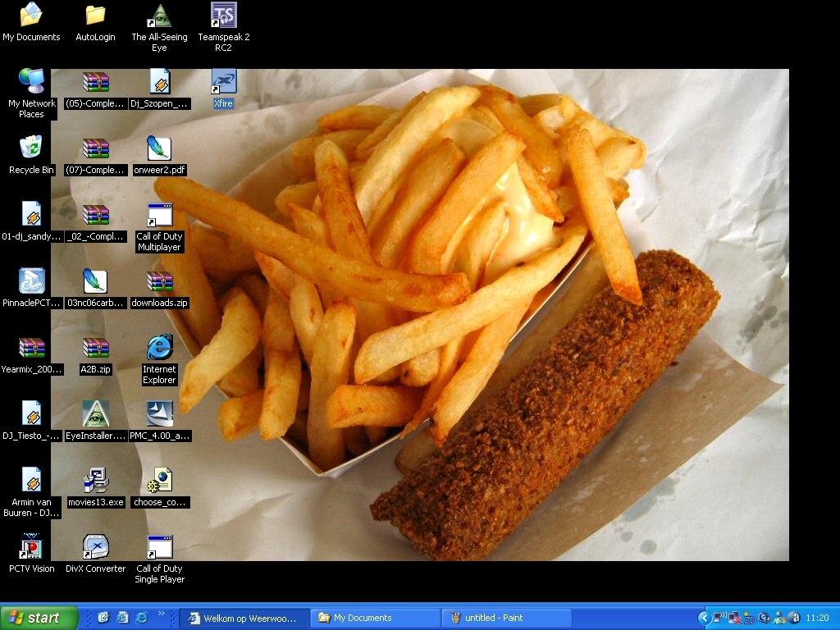
Task: Click the fourth tray icon, left of Messenger
Action: (765, 619)
